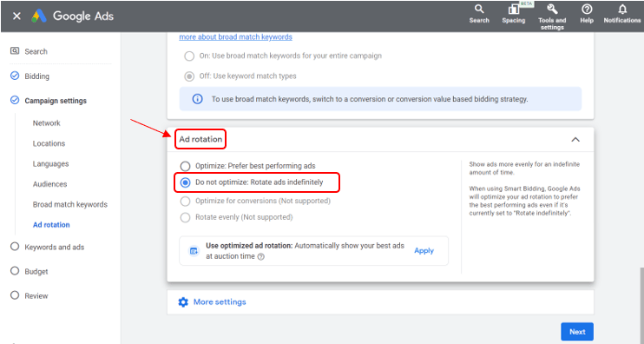Image resolution: width=644 pixels, height=344 pixels.
Task: Open Tools and settings wrench icon
Action: [x=552, y=9]
